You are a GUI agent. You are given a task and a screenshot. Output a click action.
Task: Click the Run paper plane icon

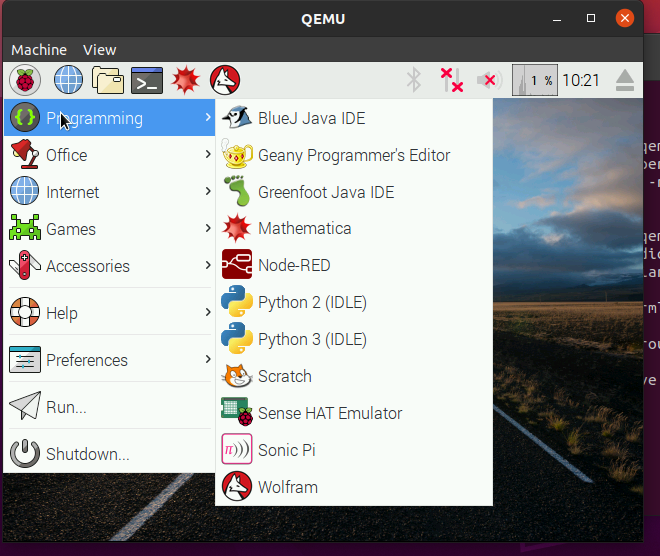coord(25,406)
